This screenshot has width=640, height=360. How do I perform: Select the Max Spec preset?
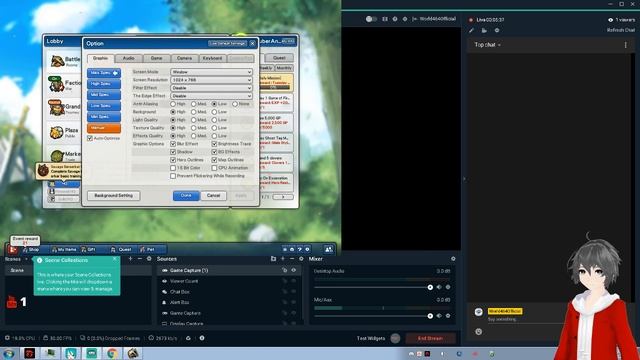[104, 73]
